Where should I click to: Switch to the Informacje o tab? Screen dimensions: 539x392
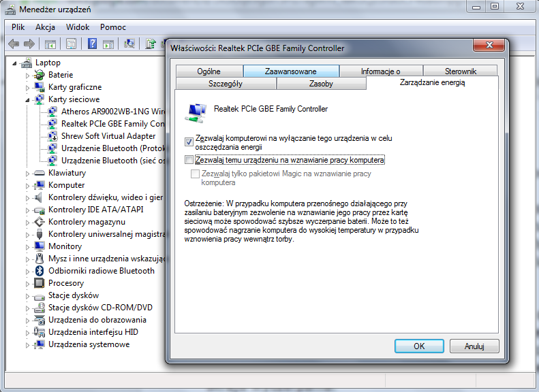[380, 71]
